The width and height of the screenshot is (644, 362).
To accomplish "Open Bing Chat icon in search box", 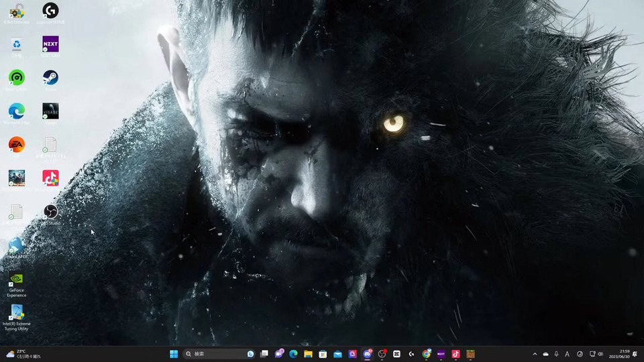I will 250,354.
